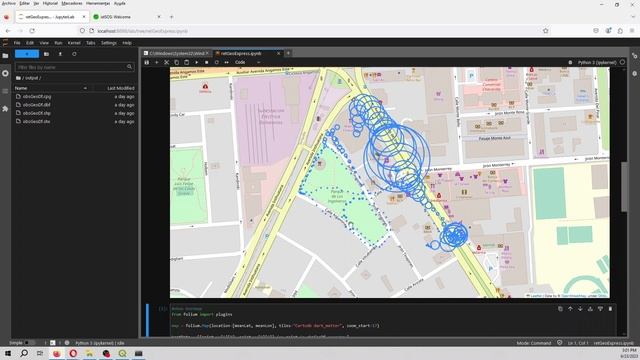
Task: Open Windows taskbar search
Action: coord(24,353)
